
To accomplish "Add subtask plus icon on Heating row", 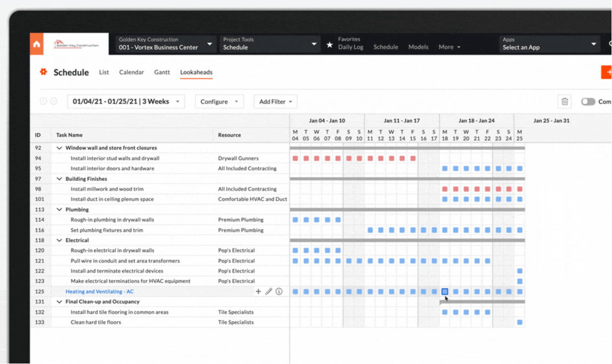I will click(258, 291).
